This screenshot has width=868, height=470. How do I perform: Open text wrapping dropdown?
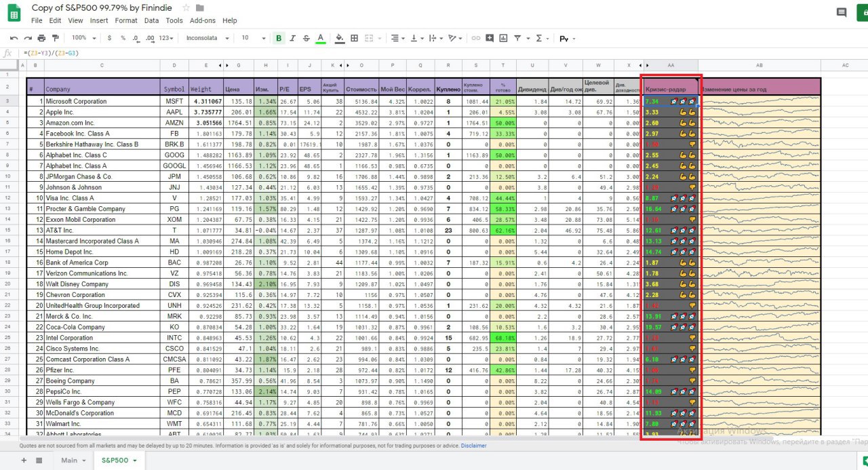click(x=437, y=38)
